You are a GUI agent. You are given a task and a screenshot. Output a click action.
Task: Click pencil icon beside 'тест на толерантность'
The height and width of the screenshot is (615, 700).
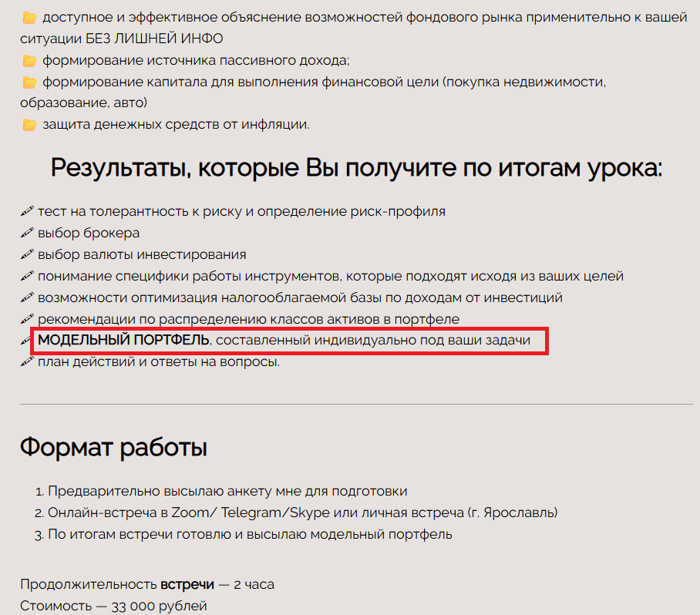pyautogui.click(x=27, y=211)
